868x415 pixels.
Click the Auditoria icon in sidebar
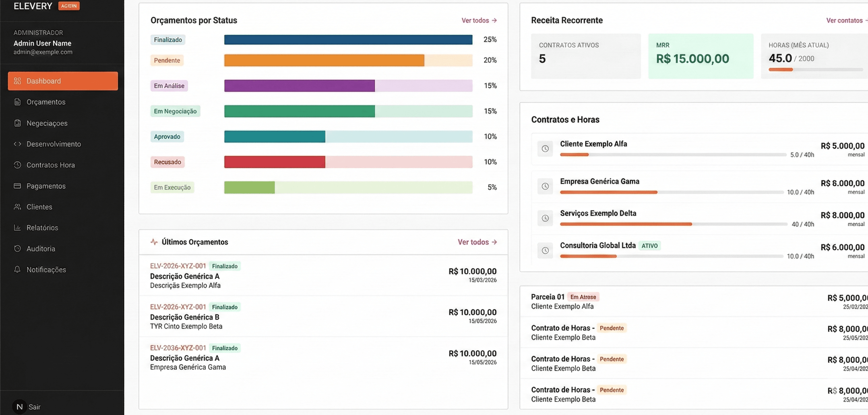point(17,249)
